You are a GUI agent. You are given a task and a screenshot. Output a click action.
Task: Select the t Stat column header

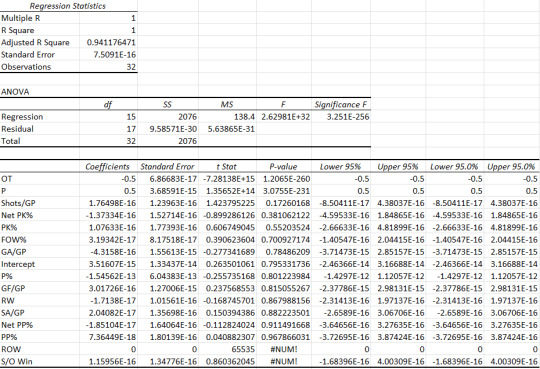(x=227, y=167)
